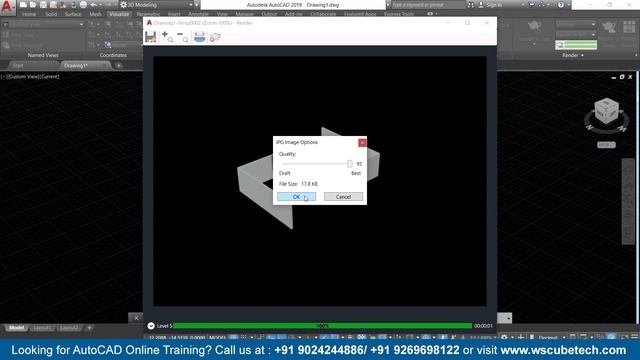The height and width of the screenshot is (360, 640).
Task: Click OK in JPG Image Options dialog
Action: (296, 197)
